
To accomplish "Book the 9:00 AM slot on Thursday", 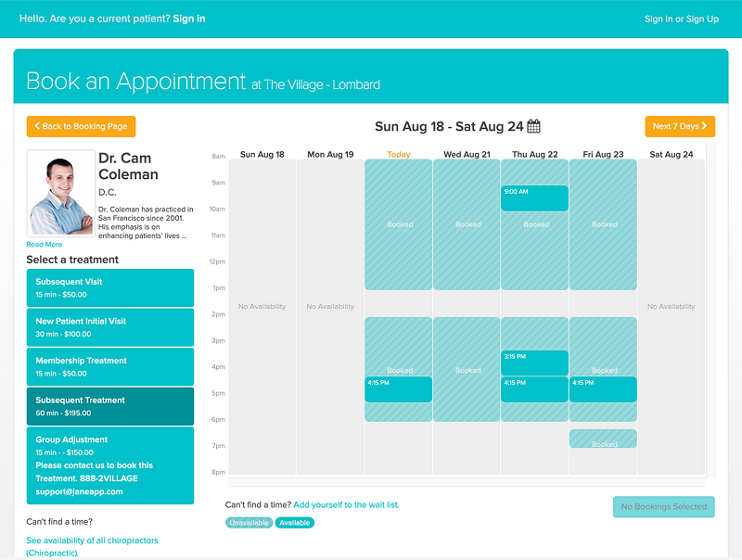I will pos(534,198).
